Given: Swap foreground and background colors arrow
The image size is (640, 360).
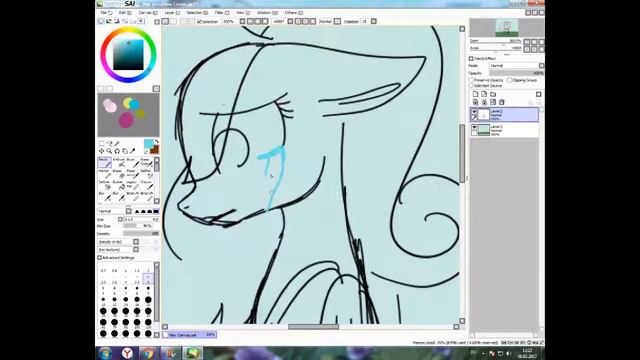Looking at the screenshot, I should click(x=156, y=142).
